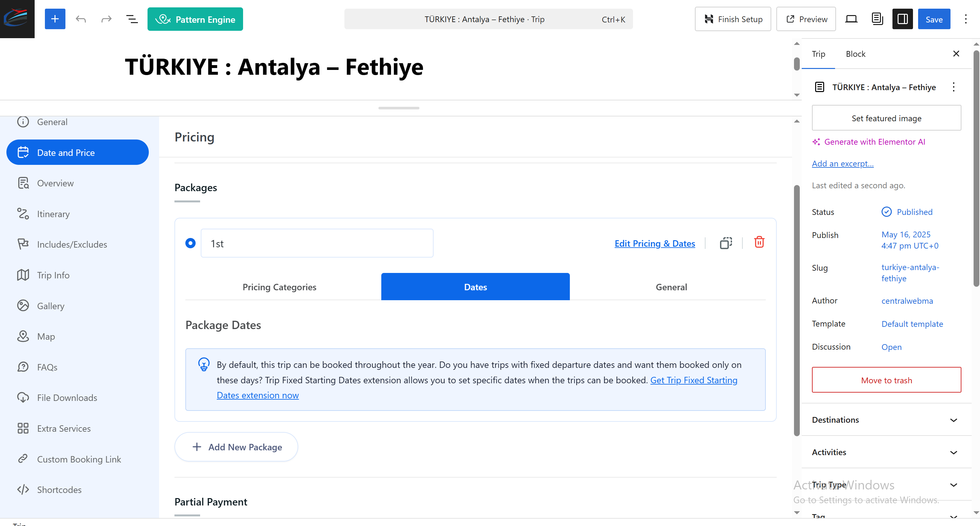Click the trip settings vertical scrollbar
Viewport: 980px width, 526px height.
[x=797, y=310]
